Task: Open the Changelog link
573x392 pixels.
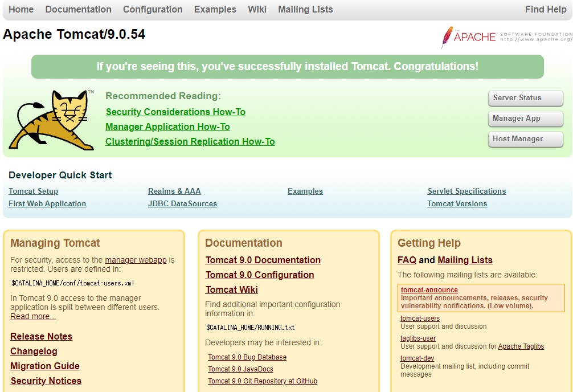Action: tap(34, 352)
